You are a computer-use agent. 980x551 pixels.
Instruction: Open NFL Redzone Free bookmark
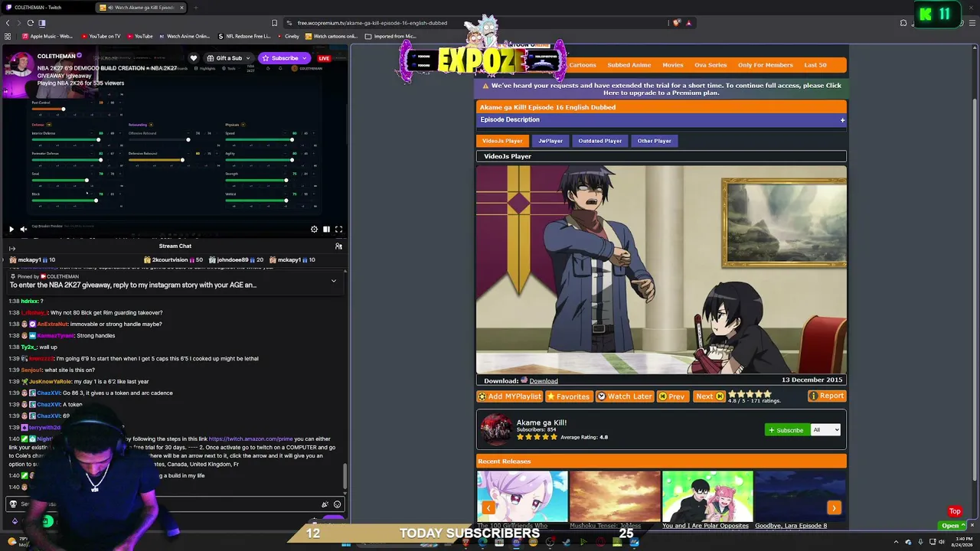pos(244,36)
